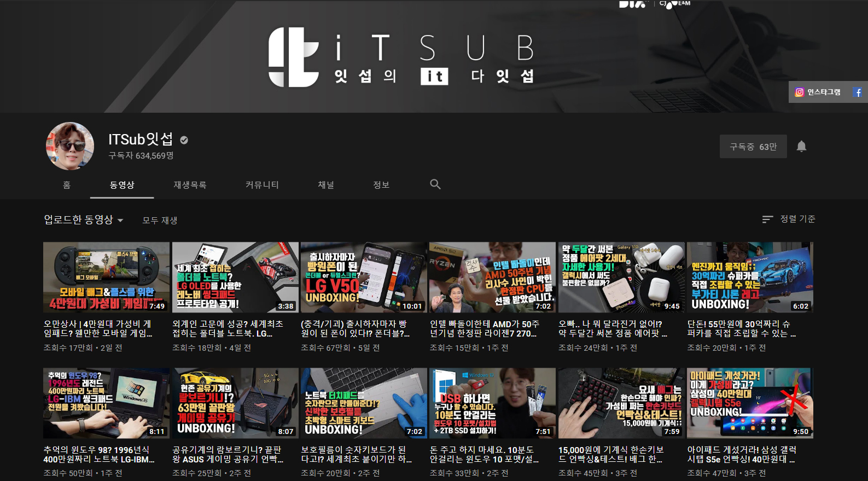The height and width of the screenshot is (481, 868).
Task: Open the 재생목록 tab
Action: tap(190, 185)
